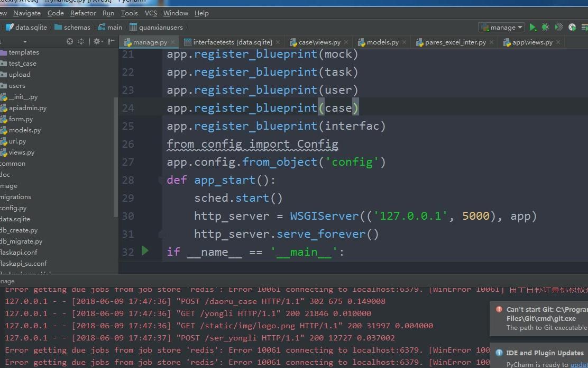Viewport: 588px width, 368px height.
Task: Run manage with Coverage icon
Action: [558, 27]
